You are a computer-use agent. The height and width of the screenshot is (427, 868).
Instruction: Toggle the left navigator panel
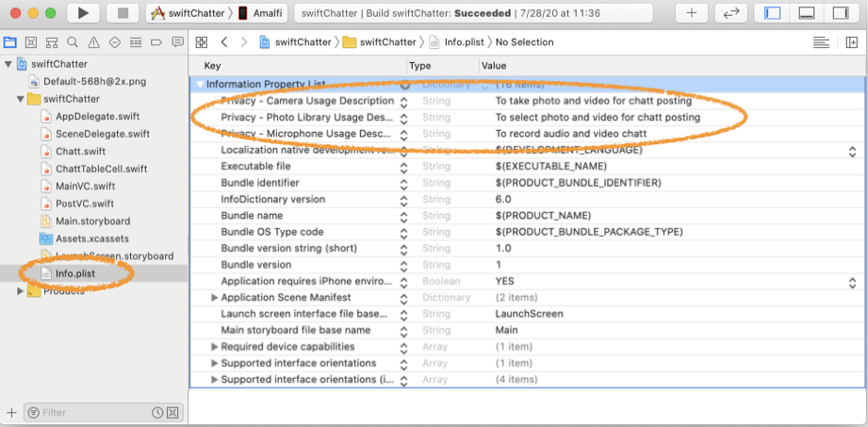[x=773, y=13]
